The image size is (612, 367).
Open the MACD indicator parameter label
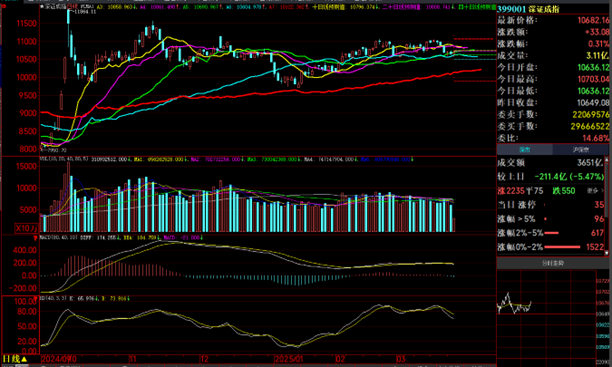point(60,237)
